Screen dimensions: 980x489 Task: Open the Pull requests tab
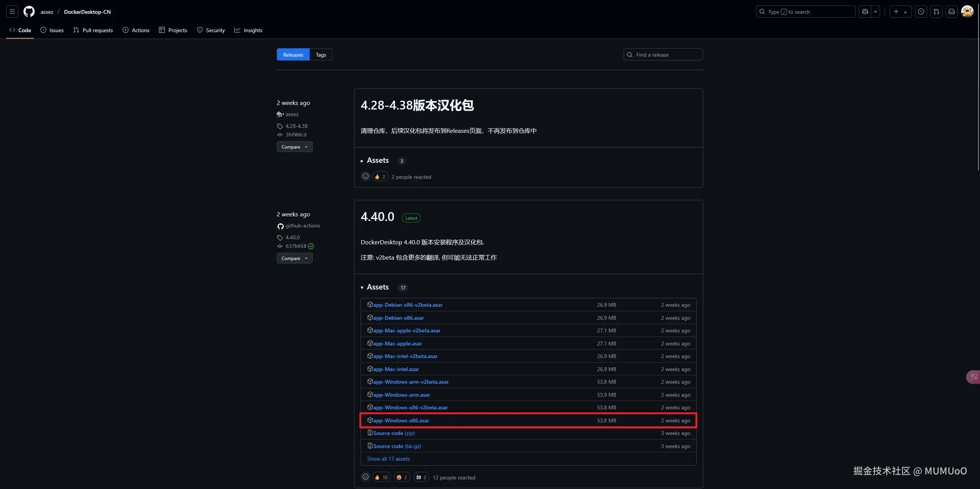point(93,30)
